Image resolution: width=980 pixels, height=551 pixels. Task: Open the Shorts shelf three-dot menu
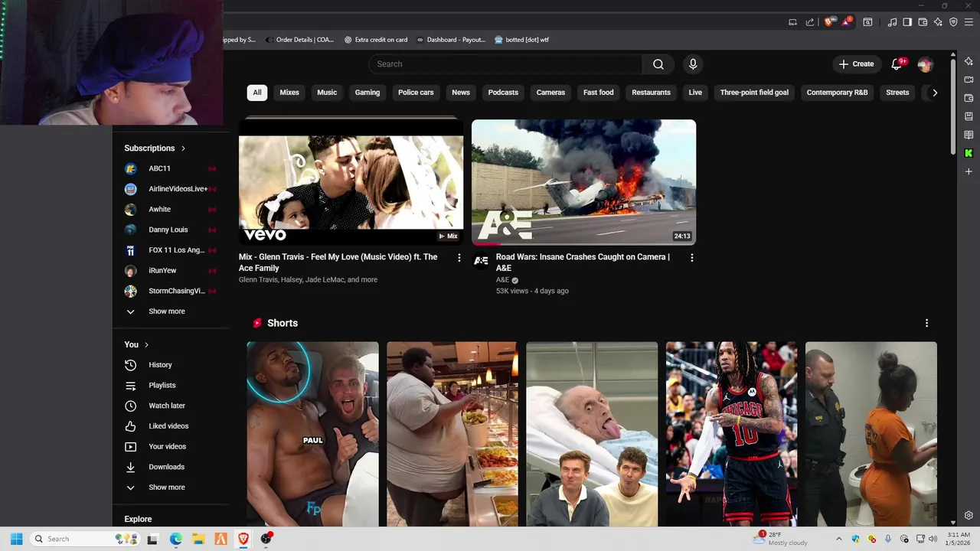(x=926, y=323)
